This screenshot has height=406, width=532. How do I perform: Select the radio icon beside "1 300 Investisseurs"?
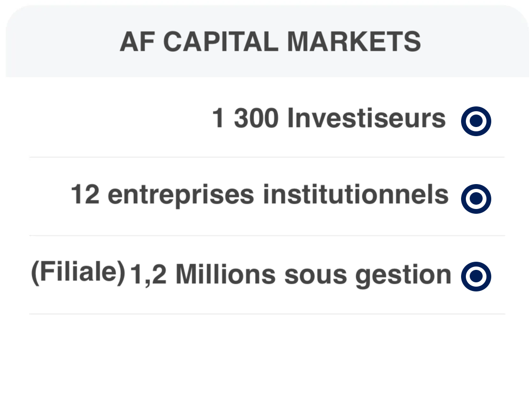(x=476, y=121)
